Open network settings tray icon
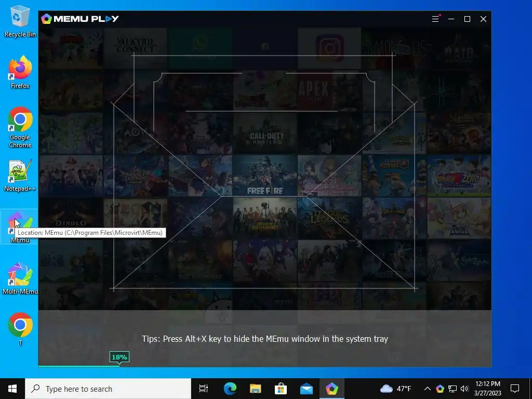Image resolution: width=532 pixels, height=399 pixels. coord(453,389)
